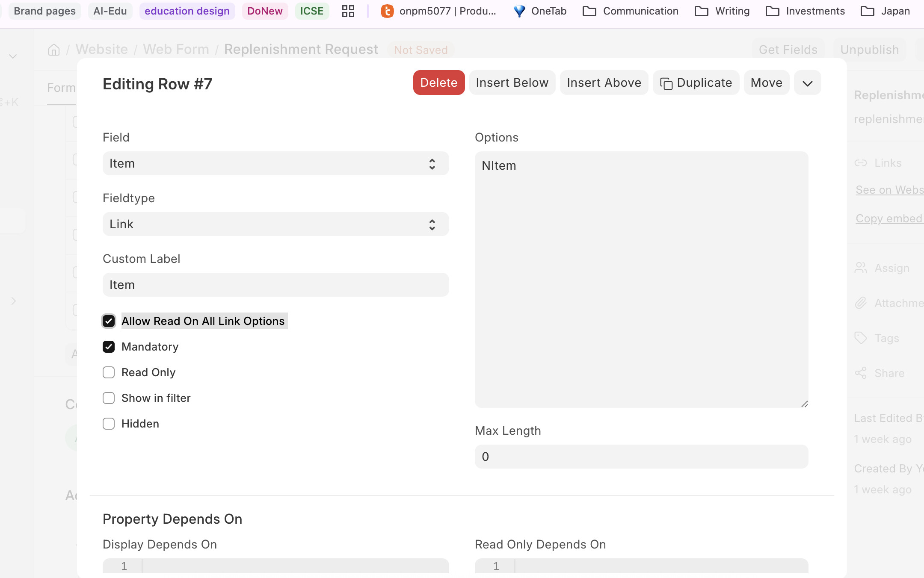This screenshot has width=924, height=578.
Task: Click the home icon in breadcrumb
Action: pos(54,50)
